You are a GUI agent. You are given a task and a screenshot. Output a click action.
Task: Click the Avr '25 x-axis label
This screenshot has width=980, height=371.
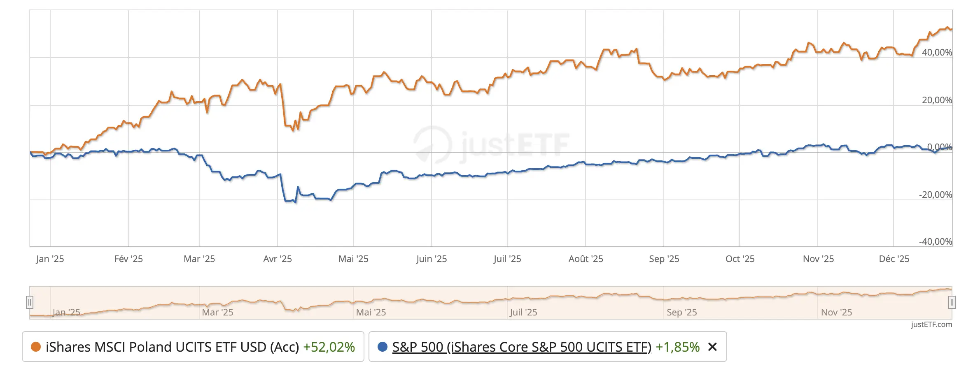[x=278, y=259]
